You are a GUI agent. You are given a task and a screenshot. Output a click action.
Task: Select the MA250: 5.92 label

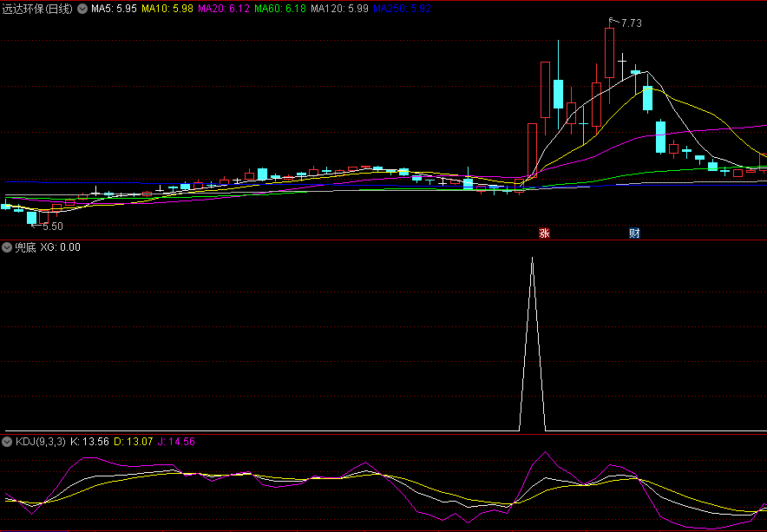tap(402, 9)
